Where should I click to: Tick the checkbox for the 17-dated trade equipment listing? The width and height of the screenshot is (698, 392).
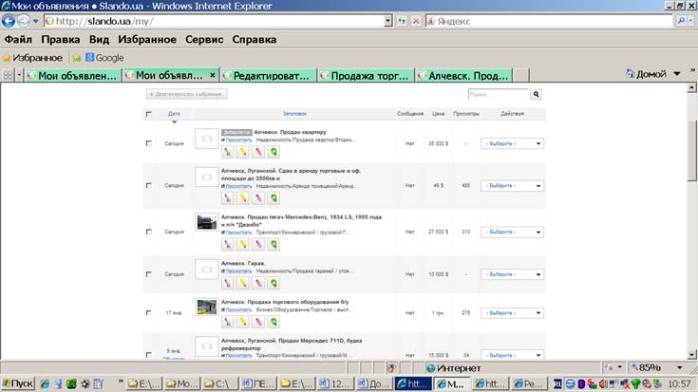click(149, 313)
